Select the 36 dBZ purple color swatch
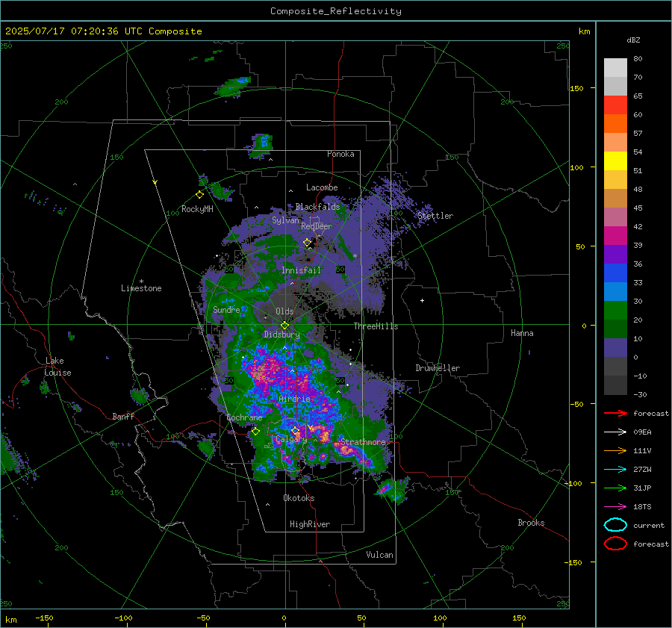 pyautogui.click(x=615, y=254)
